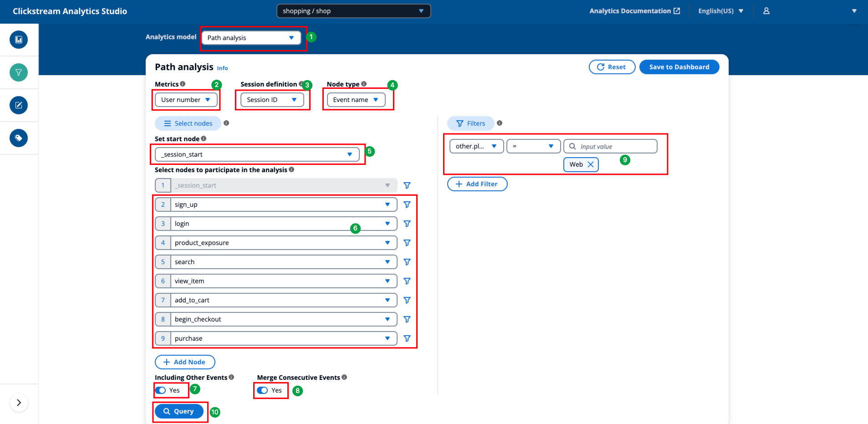Click the Add Node button

pos(185,362)
